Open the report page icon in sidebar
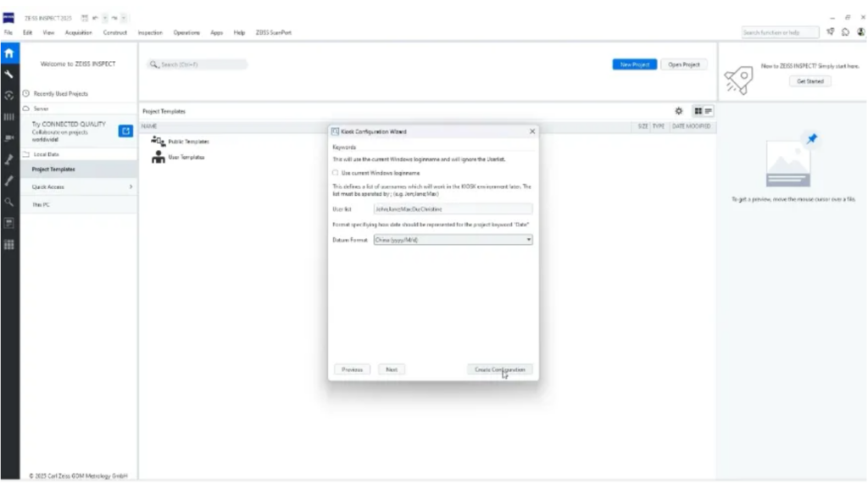The image size is (868, 483). click(x=8, y=223)
